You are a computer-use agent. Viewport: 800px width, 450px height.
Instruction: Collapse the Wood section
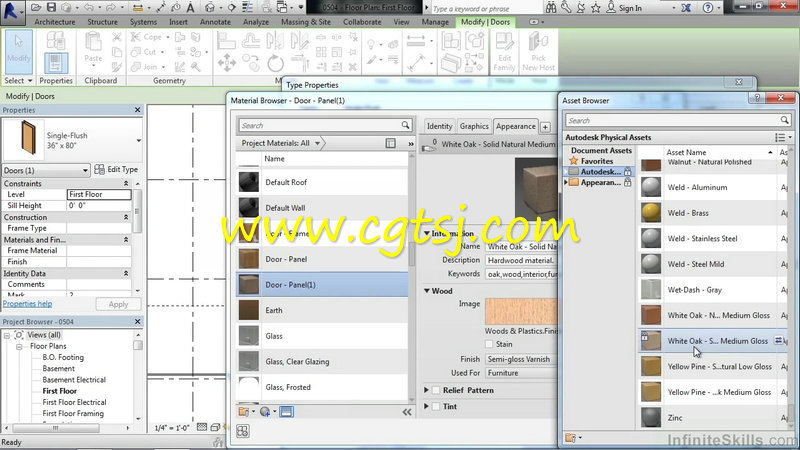click(427, 291)
